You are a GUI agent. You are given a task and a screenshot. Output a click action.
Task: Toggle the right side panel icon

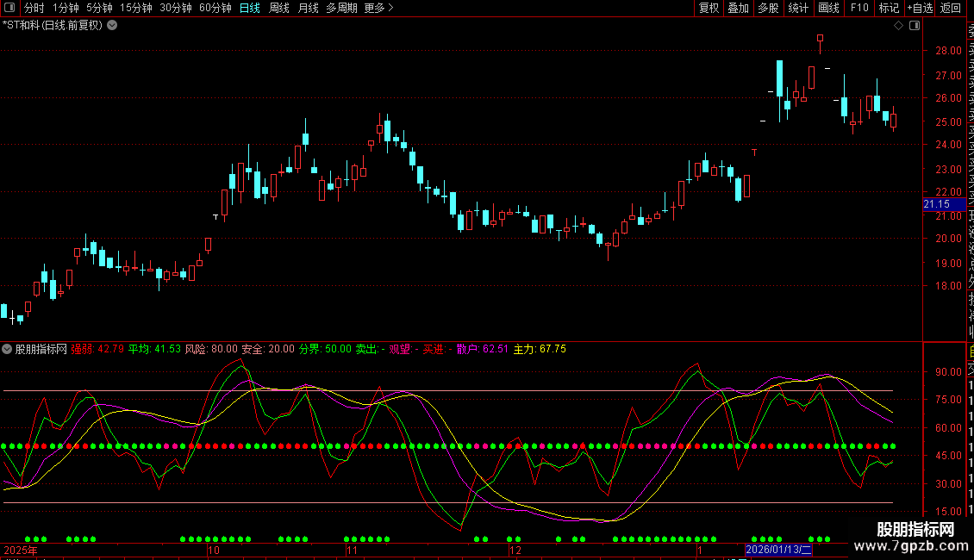(915, 26)
